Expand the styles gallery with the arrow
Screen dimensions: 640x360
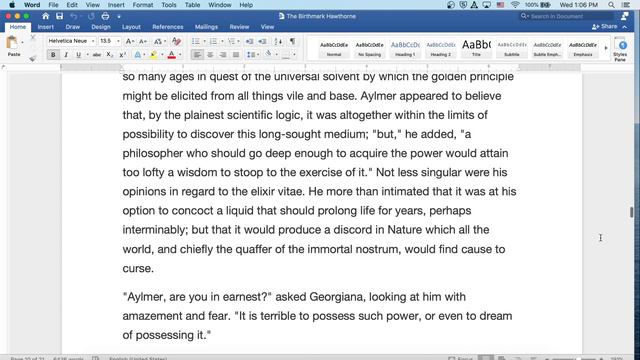click(x=606, y=48)
